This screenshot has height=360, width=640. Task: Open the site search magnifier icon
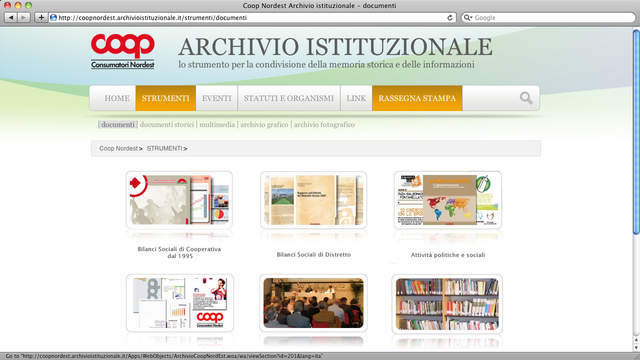(526, 98)
